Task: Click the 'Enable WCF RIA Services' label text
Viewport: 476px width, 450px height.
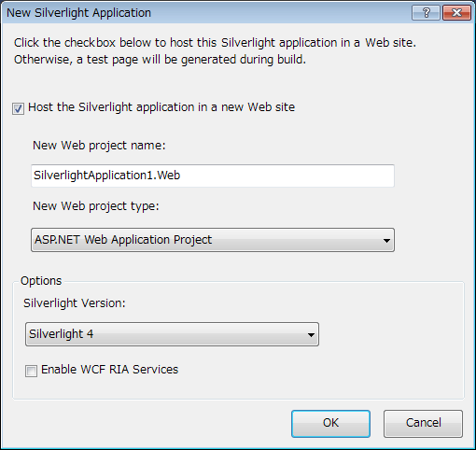Action: (109, 370)
